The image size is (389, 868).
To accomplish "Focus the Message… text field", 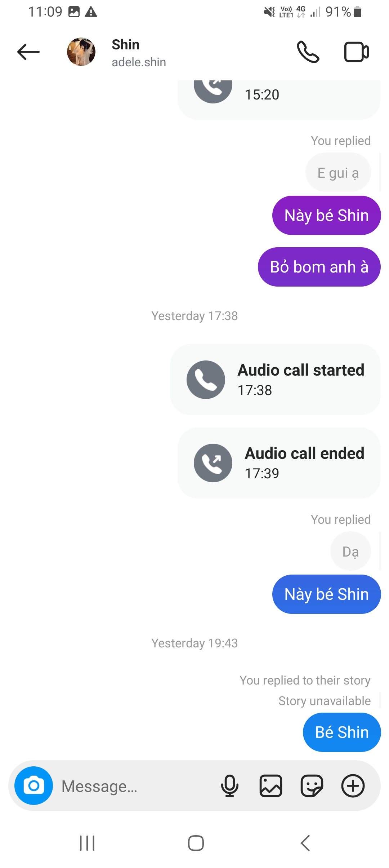I will (x=137, y=786).
